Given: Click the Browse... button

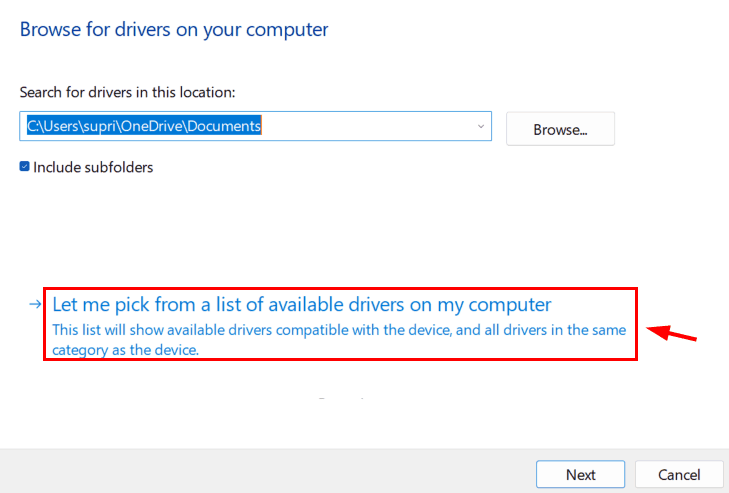Looking at the screenshot, I should click(x=560, y=129).
